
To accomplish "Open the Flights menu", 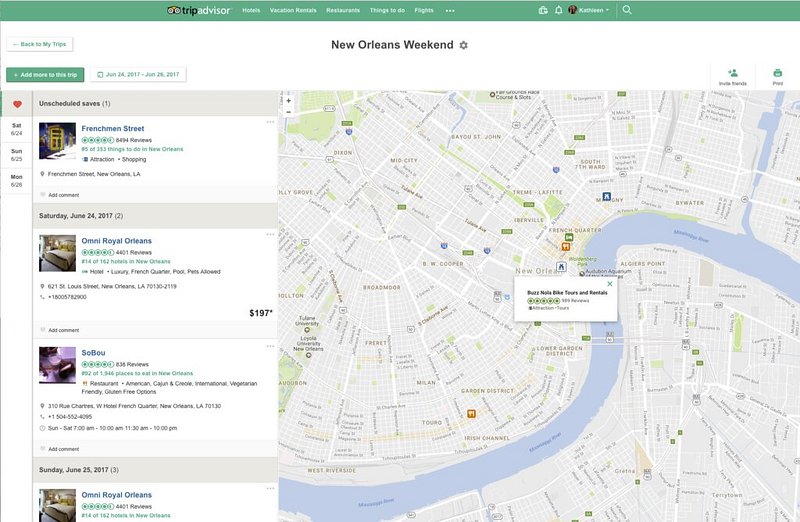I will (424, 10).
